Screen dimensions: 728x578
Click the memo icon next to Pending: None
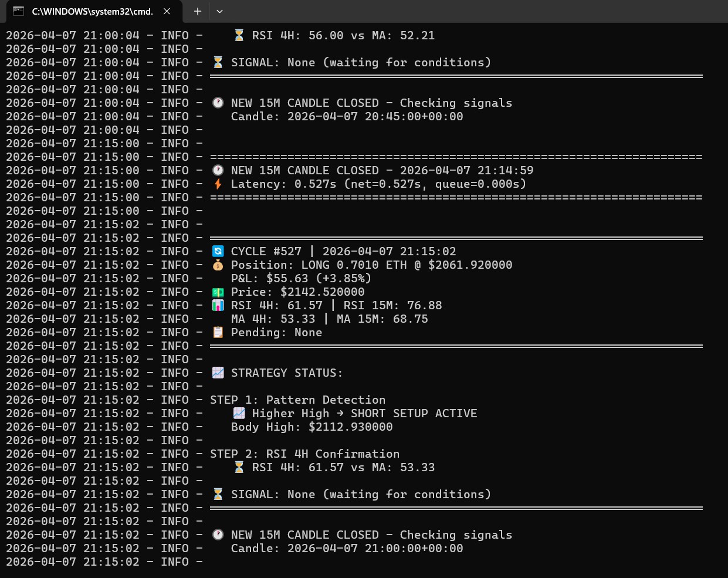218,332
